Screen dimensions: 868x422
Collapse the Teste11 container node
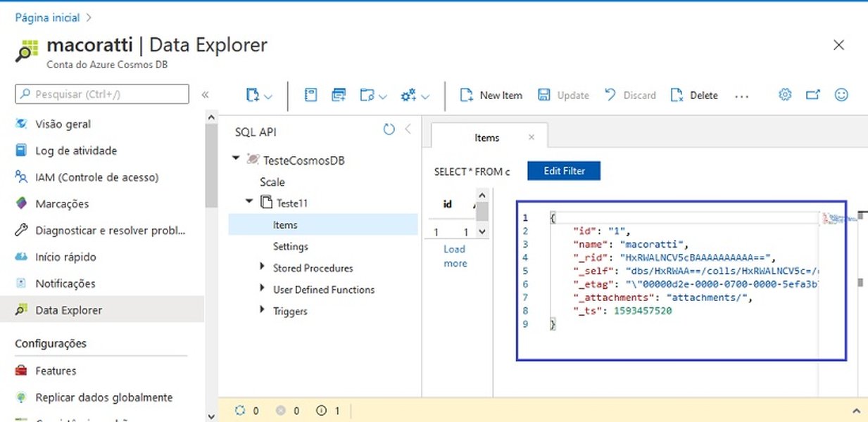click(x=249, y=202)
